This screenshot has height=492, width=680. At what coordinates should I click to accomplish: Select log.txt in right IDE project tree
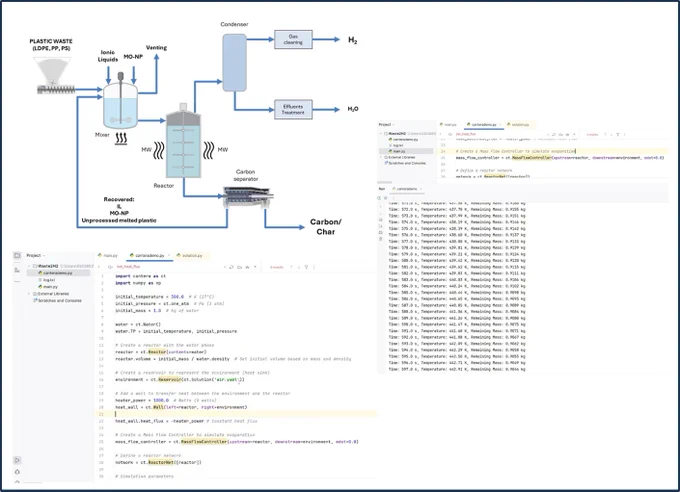[396, 145]
